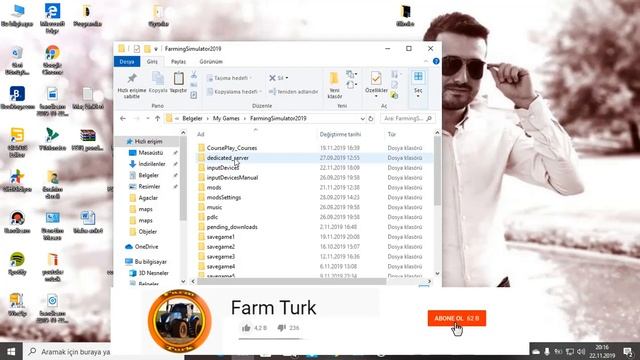Click Yeni klasör to create a folder
Viewport: 640px width, 360px height.
(x=334, y=86)
